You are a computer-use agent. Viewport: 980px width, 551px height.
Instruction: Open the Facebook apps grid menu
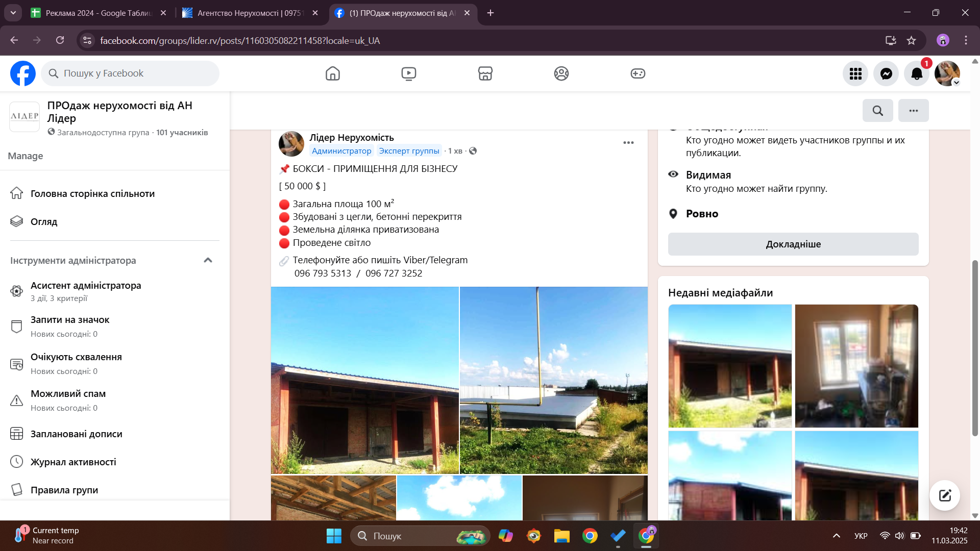[x=855, y=73]
